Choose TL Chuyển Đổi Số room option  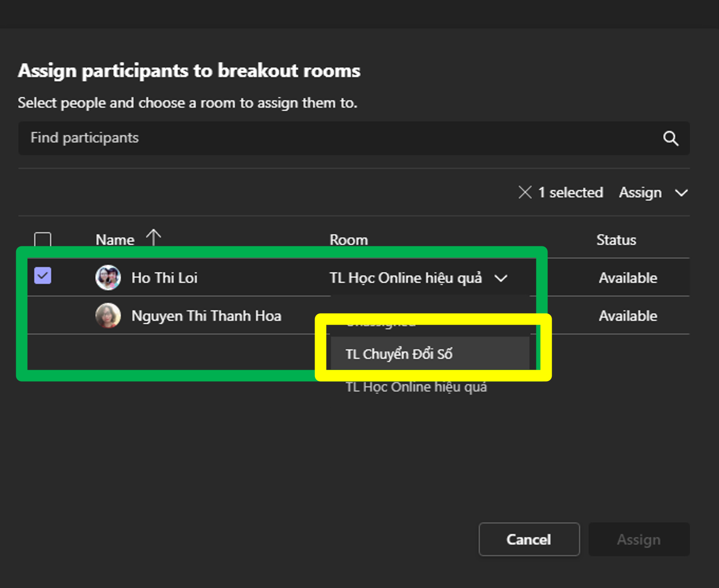(x=399, y=354)
